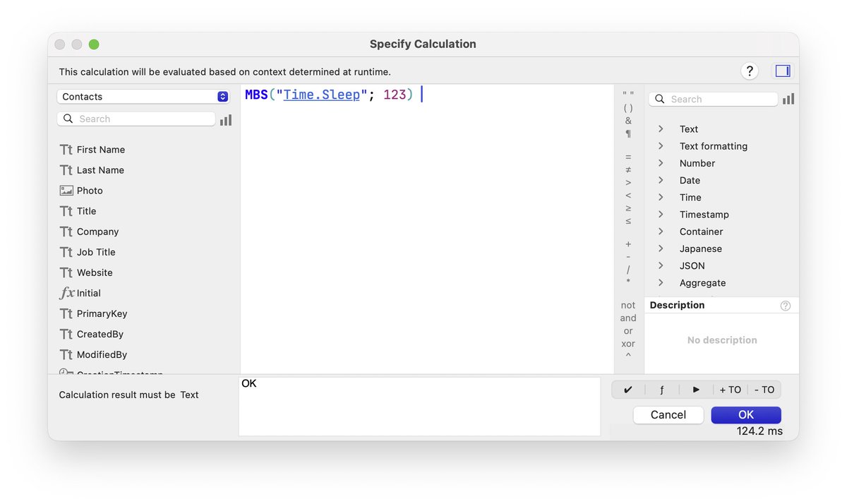
Task: Select the ModifiedBy field
Action: 102,354
